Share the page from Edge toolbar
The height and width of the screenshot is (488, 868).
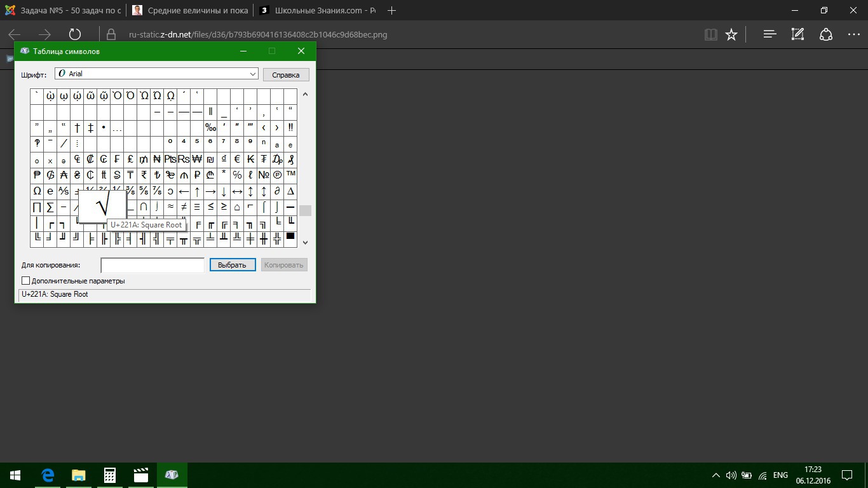826,35
